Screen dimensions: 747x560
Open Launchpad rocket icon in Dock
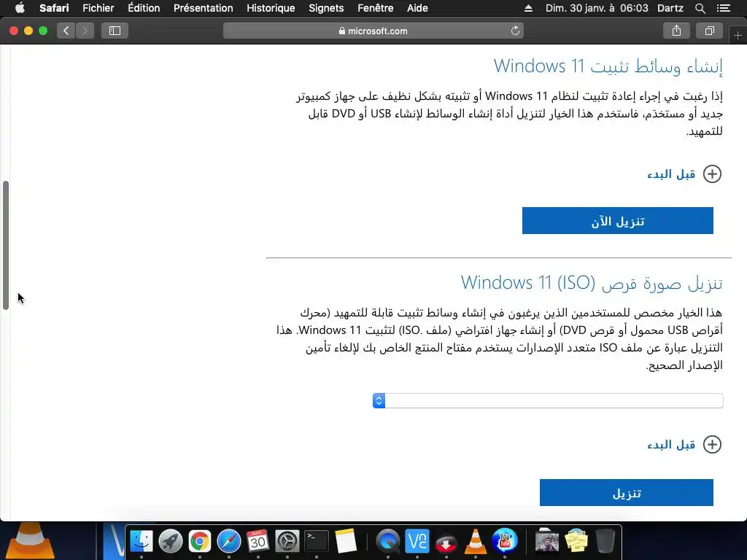click(171, 541)
